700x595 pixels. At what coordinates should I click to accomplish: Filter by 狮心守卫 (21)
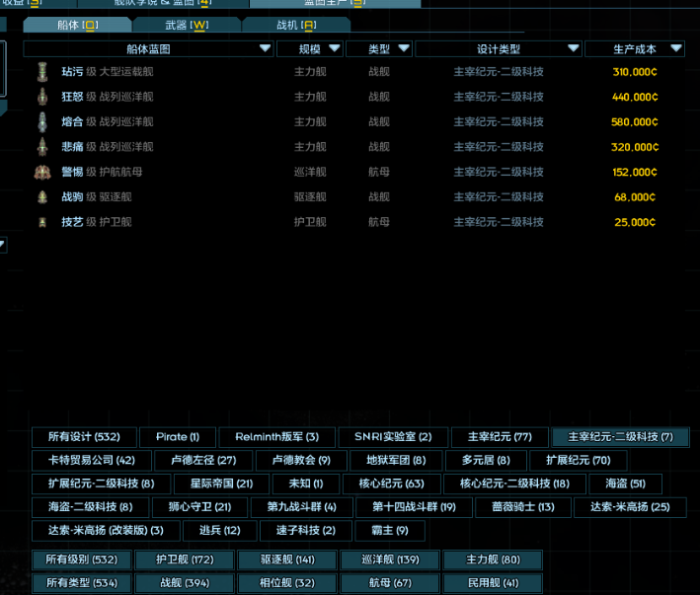(x=199, y=507)
